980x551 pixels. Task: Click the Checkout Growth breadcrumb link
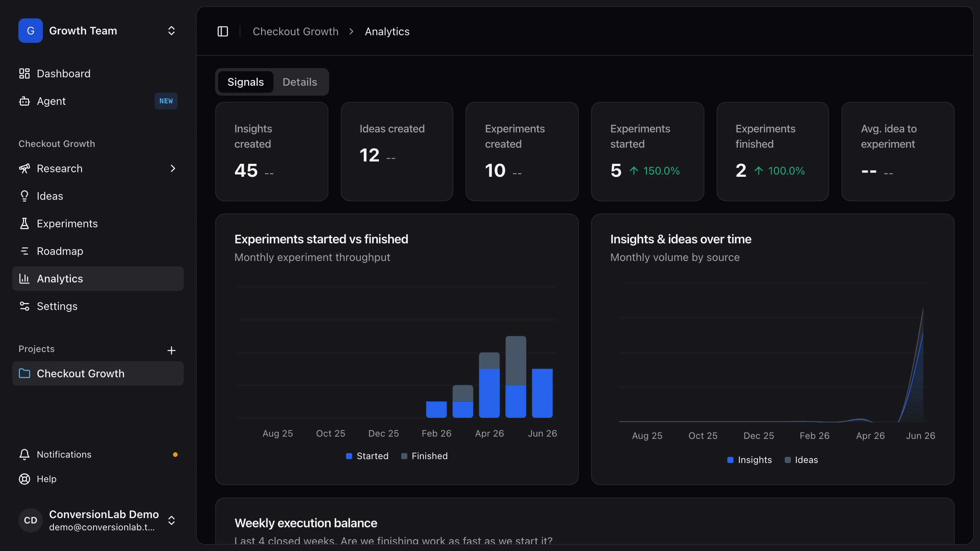[x=296, y=31]
